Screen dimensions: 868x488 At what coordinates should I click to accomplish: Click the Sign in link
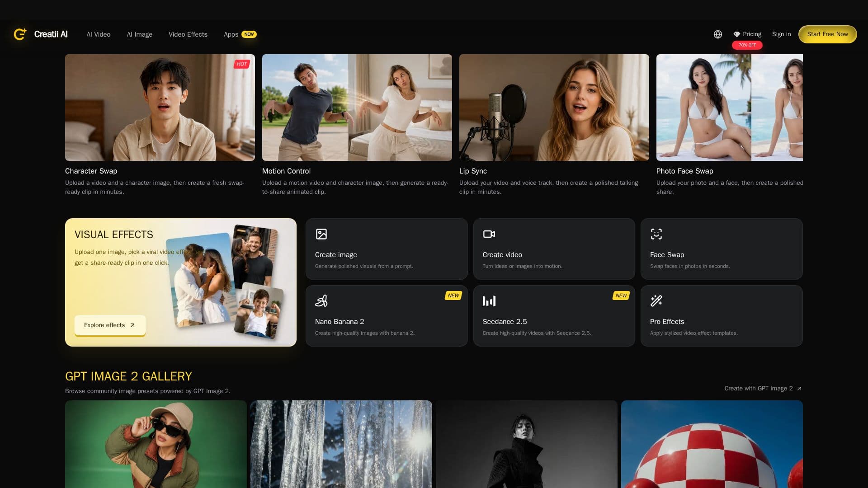point(781,34)
